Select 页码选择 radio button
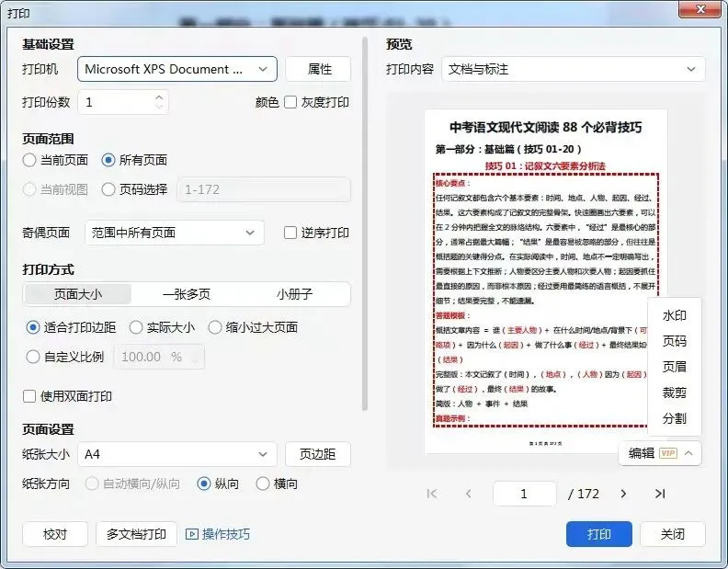Screen dimensions: 728x569 click(108, 189)
